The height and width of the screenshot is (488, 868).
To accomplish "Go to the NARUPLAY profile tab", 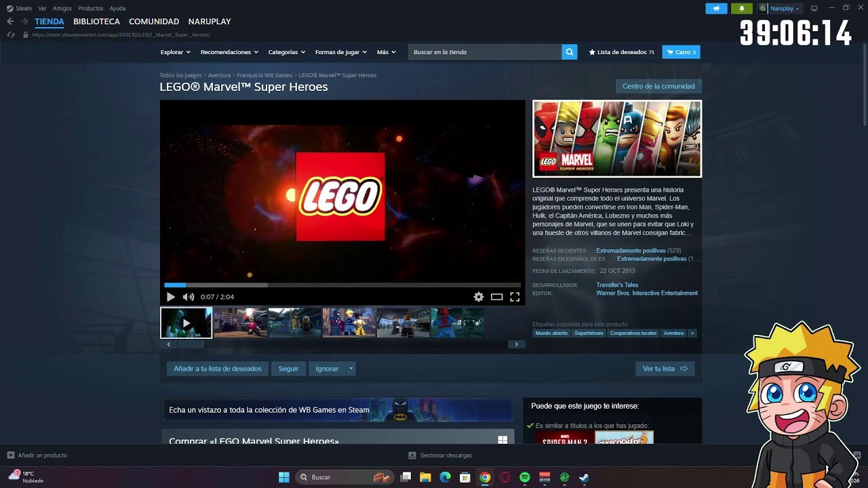I will 210,22.
